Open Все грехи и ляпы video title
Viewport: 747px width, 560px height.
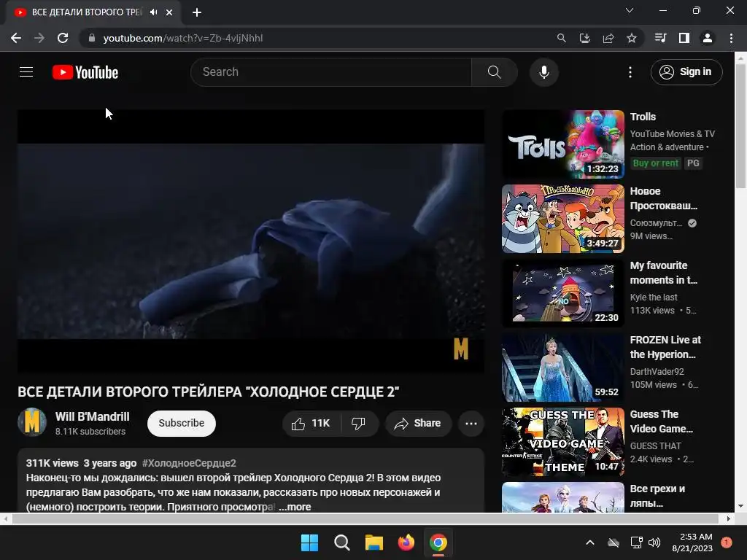pos(657,496)
